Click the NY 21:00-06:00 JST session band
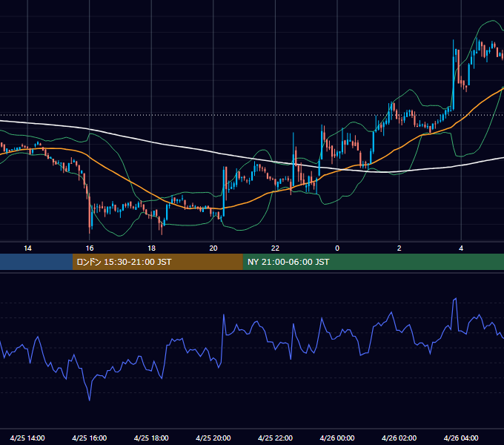Image resolution: width=504 pixels, height=445 pixels. 373,262
